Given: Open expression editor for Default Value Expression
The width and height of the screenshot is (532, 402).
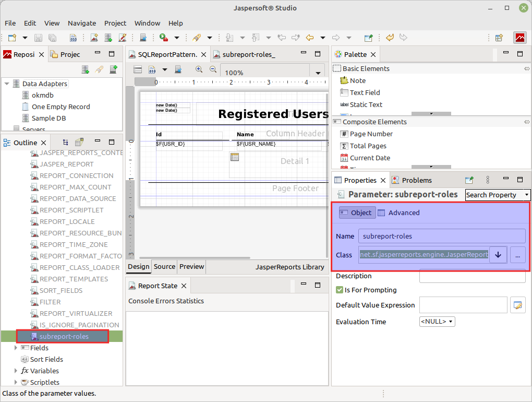Looking at the screenshot, I should coord(517,305).
